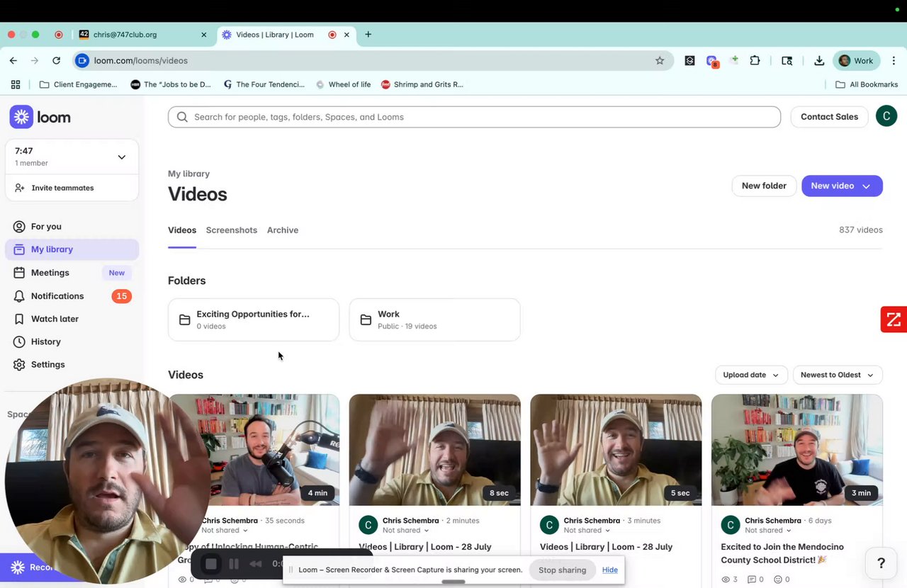Click the webcam bubble of the presenter
Screen dimensions: 907x588
coord(106,482)
